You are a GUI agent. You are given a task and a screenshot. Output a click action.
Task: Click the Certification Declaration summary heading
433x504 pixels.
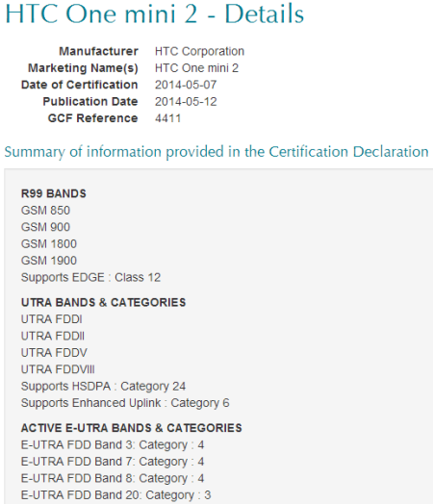click(216, 152)
